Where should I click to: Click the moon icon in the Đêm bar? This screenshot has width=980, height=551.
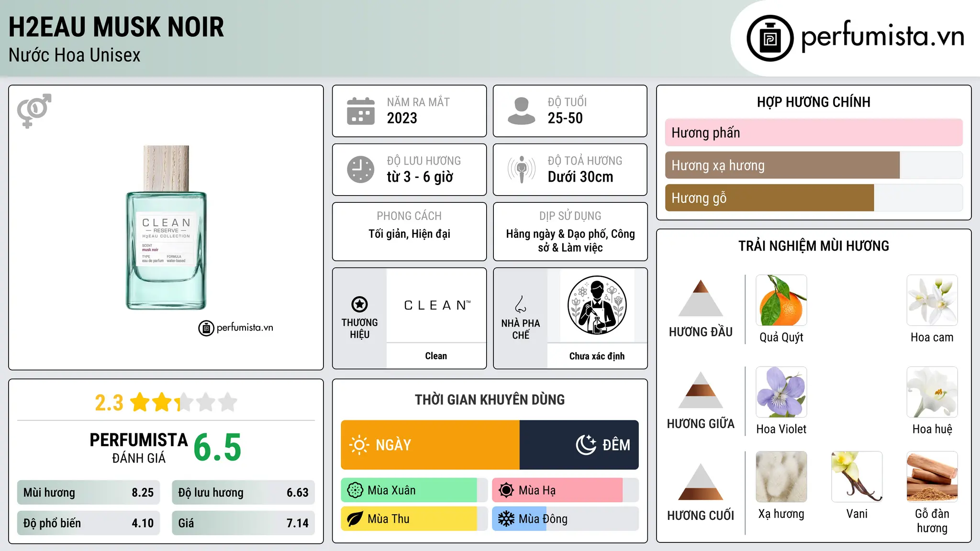pos(586,445)
